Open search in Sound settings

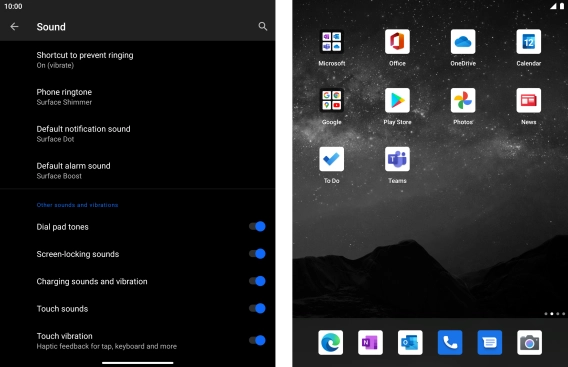click(263, 26)
